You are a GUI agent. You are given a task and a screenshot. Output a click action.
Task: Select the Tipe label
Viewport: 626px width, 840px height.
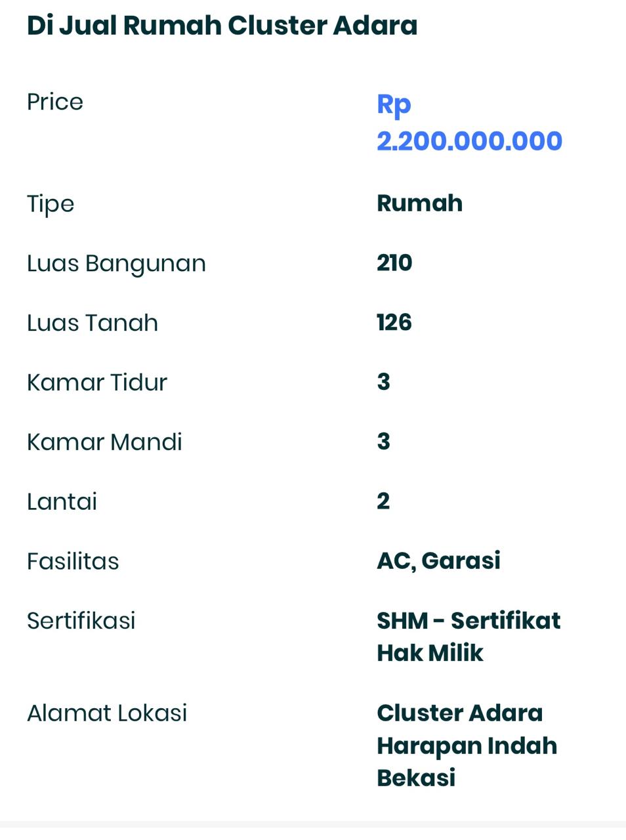[x=51, y=203]
